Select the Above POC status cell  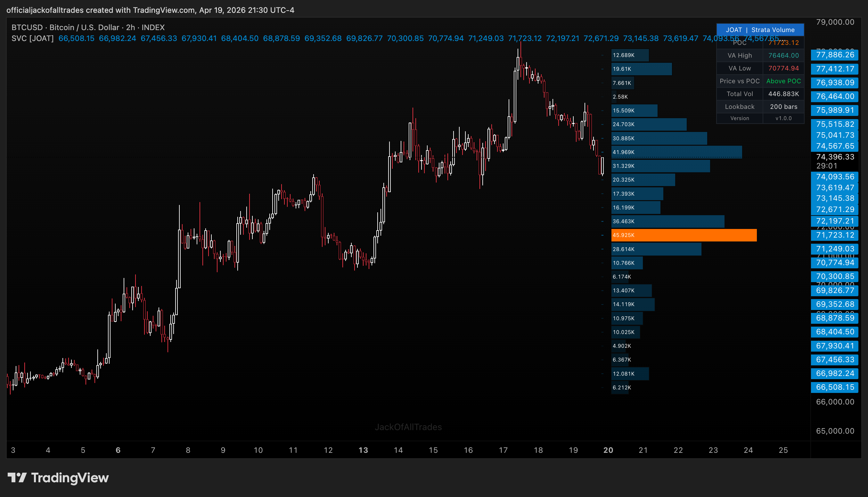pos(783,81)
